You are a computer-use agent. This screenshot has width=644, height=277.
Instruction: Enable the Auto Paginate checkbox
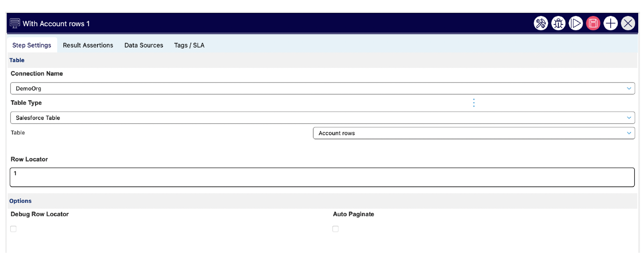click(335, 229)
